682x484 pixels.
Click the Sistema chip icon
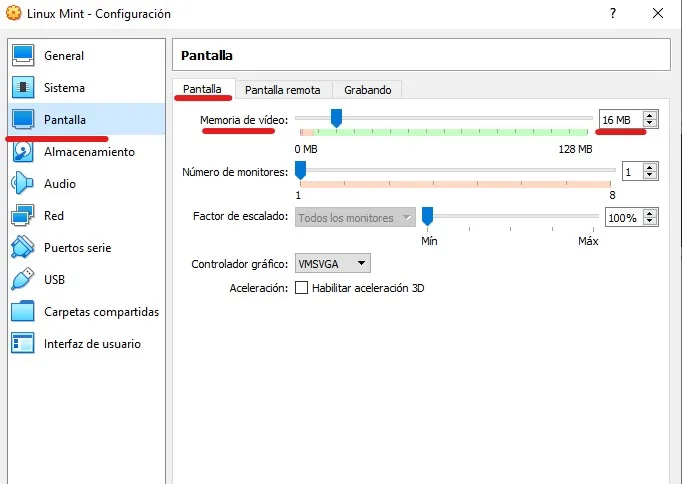click(x=23, y=87)
